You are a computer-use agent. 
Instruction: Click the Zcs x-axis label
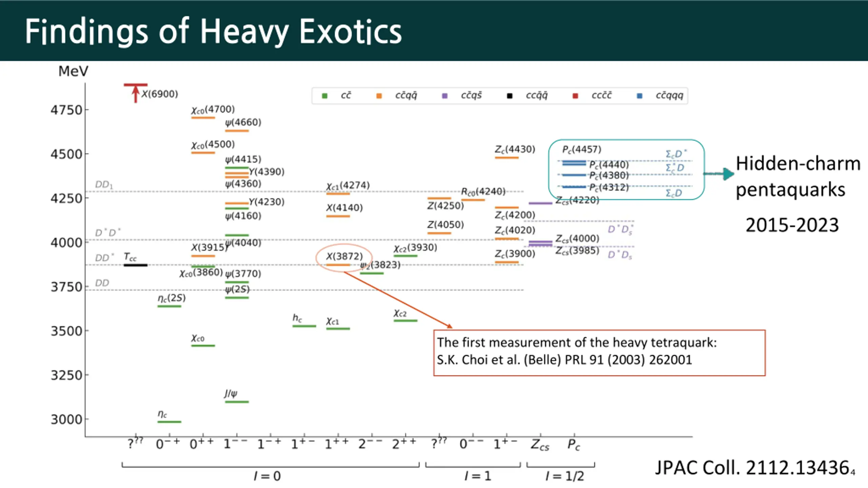click(x=540, y=445)
